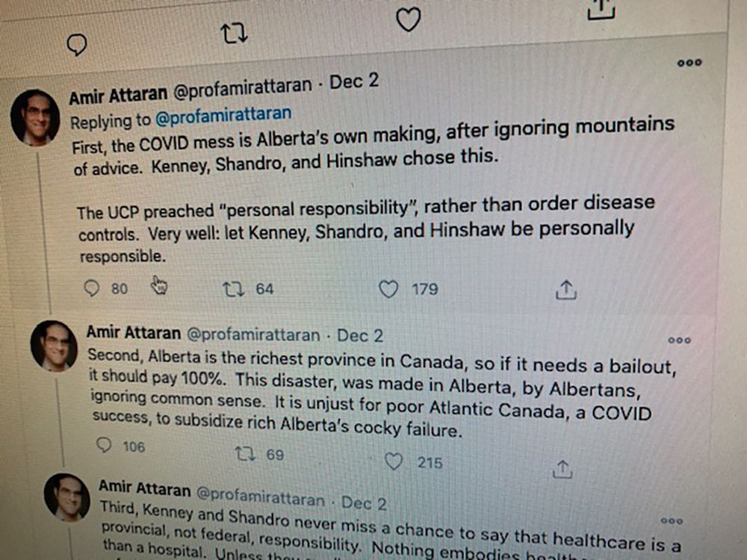
Task: Retweet the tweet with 69 retweets
Action: (x=245, y=454)
